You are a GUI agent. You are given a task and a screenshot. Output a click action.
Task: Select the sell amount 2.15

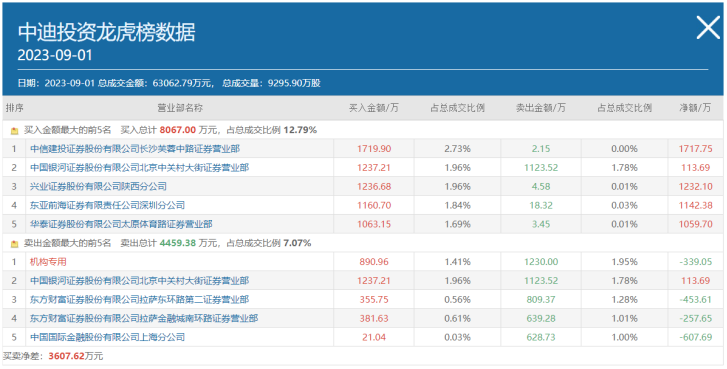[541, 149]
